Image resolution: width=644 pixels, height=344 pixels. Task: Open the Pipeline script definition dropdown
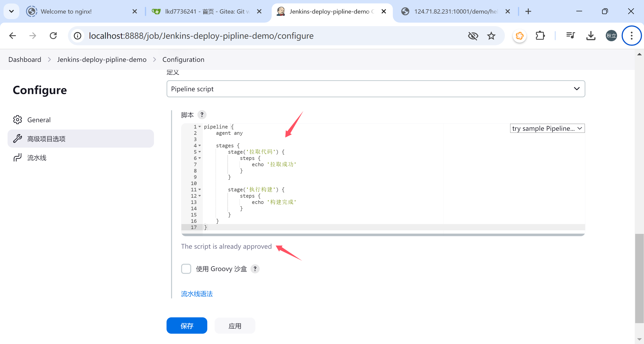click(376, 89)
